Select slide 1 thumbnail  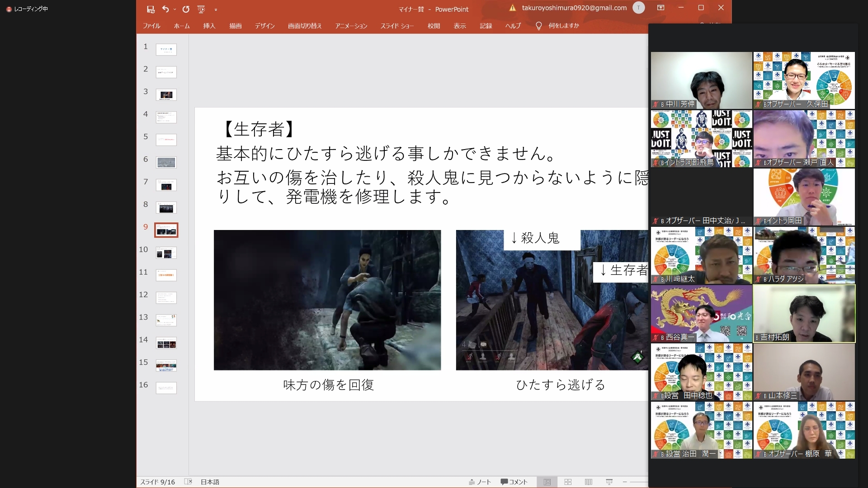point(166,49)
